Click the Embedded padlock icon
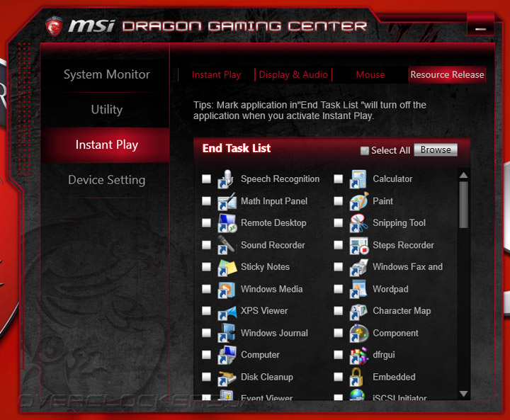Screen dimensions: 510x420 pos(356,377)
